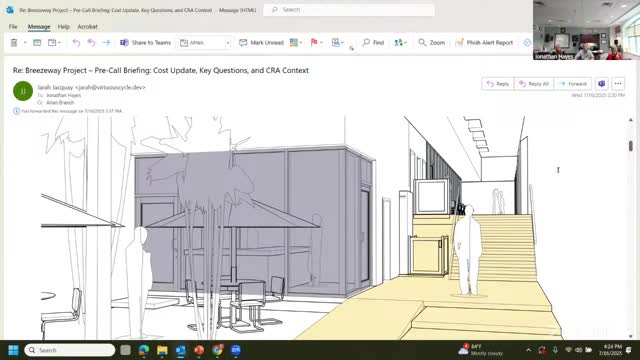640x360 pixels.
Task: Click the Delete trash icon
Action: (14, 42)
